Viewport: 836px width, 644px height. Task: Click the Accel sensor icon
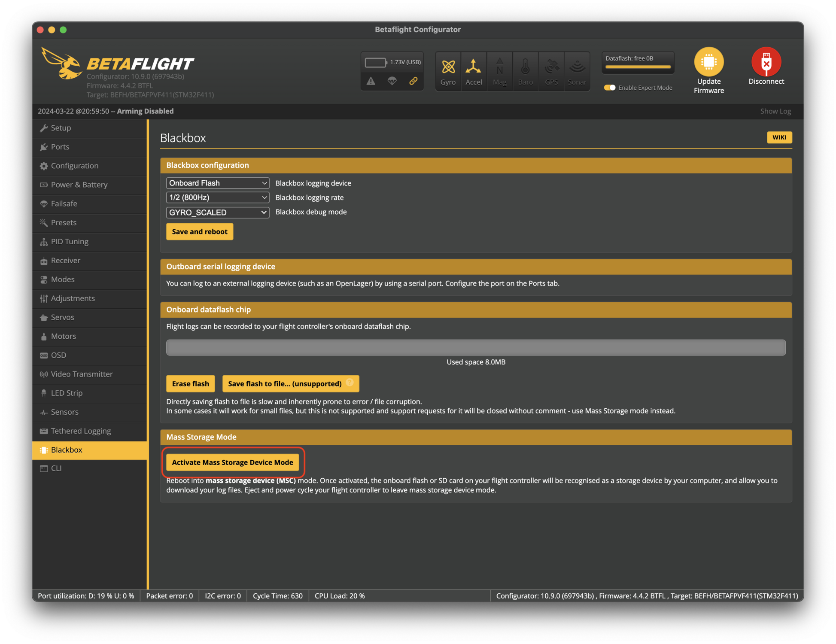click(473, 67)
